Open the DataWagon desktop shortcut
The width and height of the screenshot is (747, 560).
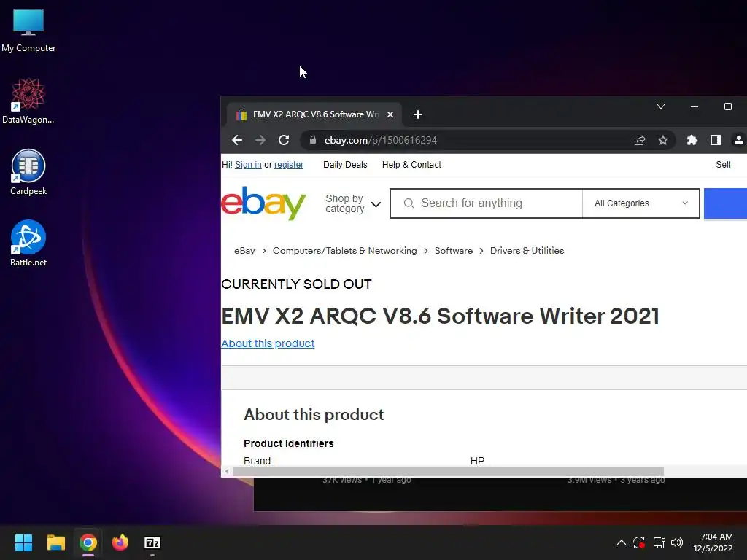pos(28,101)
